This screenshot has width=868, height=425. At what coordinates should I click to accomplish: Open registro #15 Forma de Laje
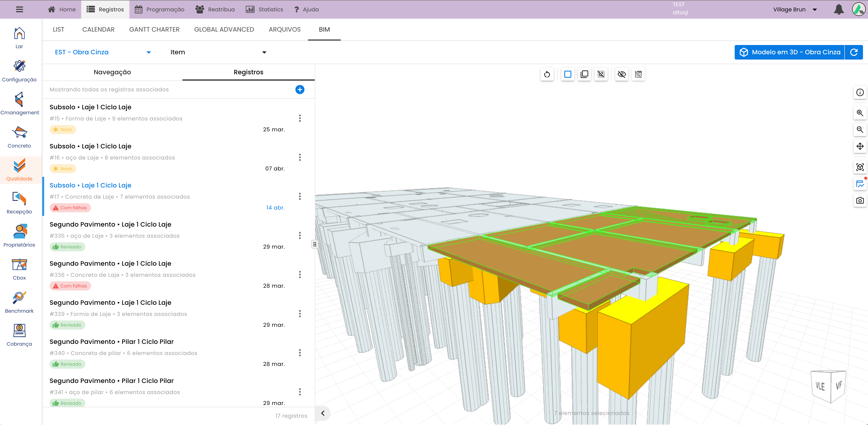click(179, 118)
